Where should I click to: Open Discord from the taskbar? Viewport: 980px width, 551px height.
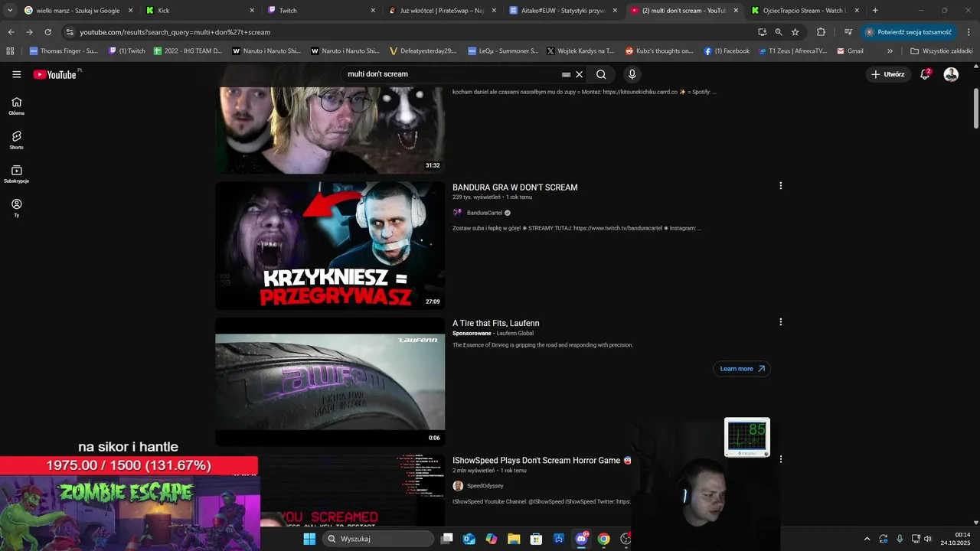point(581,539)
